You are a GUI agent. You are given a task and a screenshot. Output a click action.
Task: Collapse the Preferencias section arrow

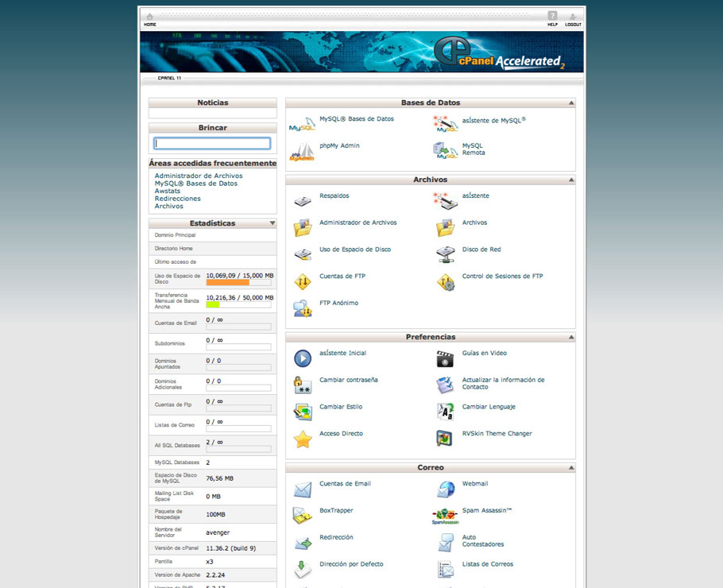pos(570,338)
